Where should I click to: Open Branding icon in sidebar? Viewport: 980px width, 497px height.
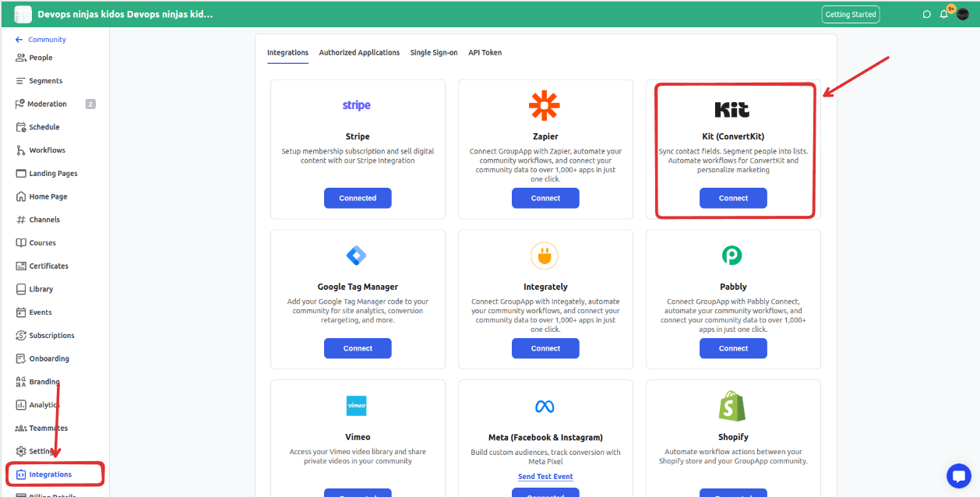click(21, 382)
